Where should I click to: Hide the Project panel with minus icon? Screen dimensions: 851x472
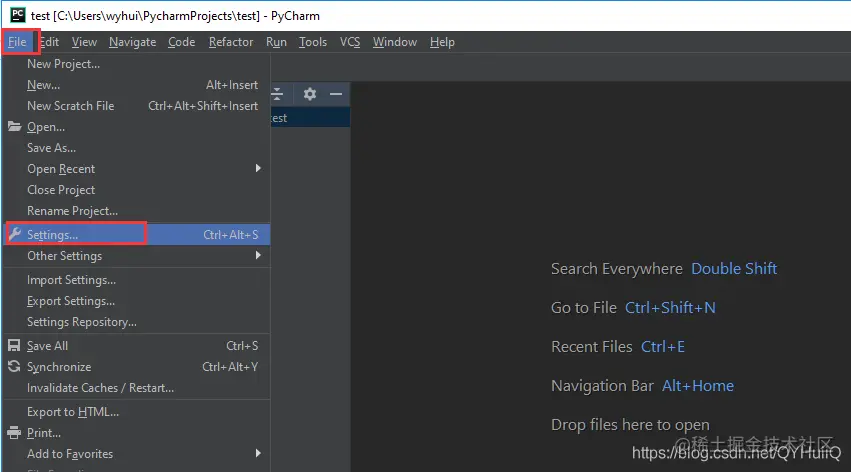tap(336, 94)
